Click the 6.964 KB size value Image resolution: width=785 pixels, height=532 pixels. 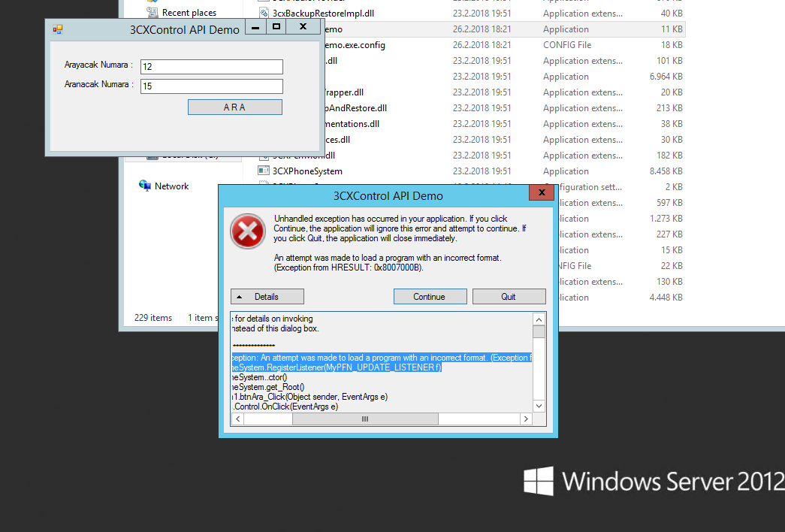[666, 76]
